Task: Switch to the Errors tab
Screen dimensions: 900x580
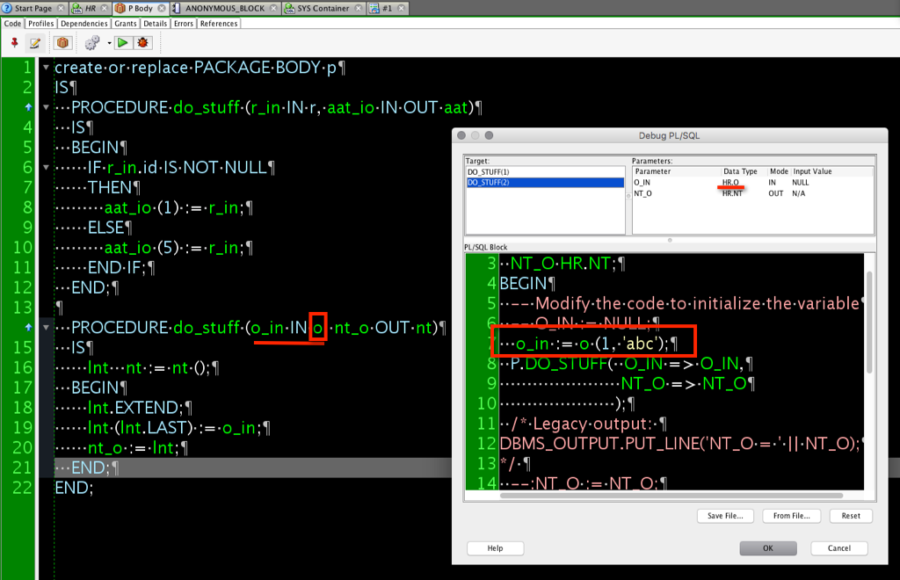Action: pyautogui.click(x=183, y=23)
